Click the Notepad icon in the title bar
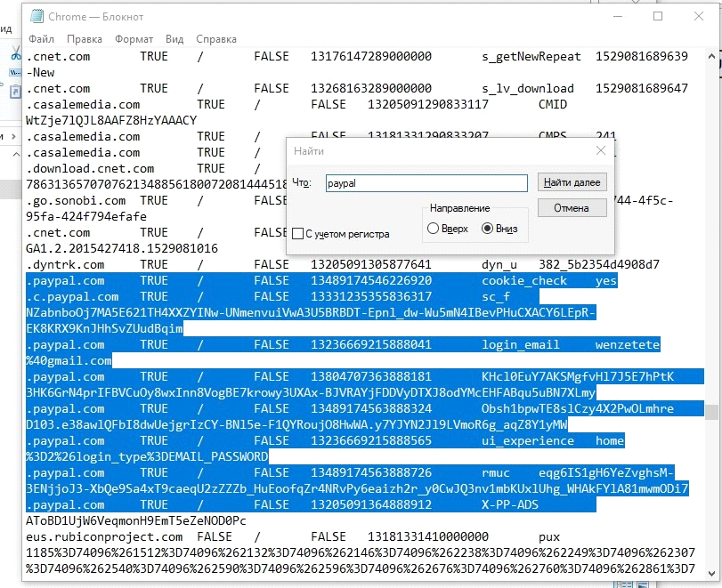The image size is (722, 588). pyautogui.click(x=36, y=17)
